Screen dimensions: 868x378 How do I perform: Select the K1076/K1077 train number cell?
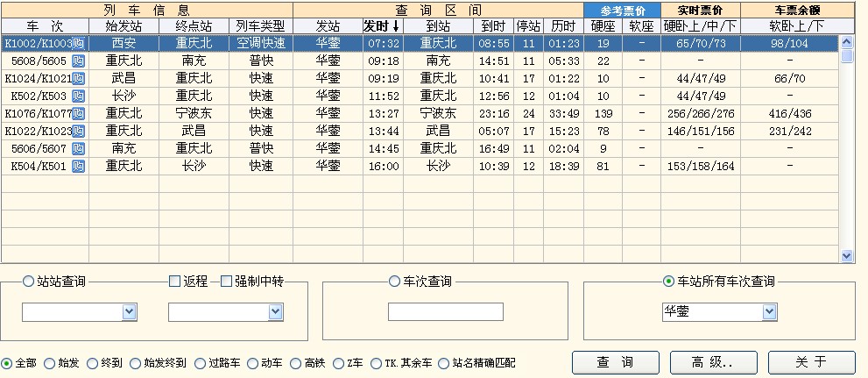pos(45,114)
